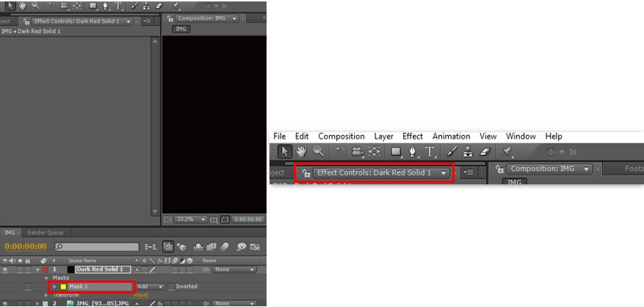Pick the Selection arrow tool in the enlarged toolbar
This screenshot has height=307, width=644.
tap(285, 151)
